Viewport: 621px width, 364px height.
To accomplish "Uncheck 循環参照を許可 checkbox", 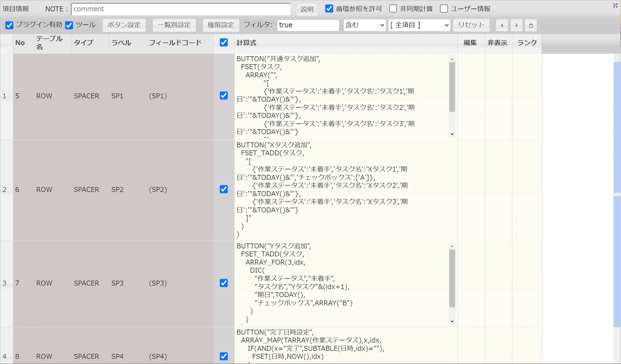I will pyautogui.click(x=329, y=8).
